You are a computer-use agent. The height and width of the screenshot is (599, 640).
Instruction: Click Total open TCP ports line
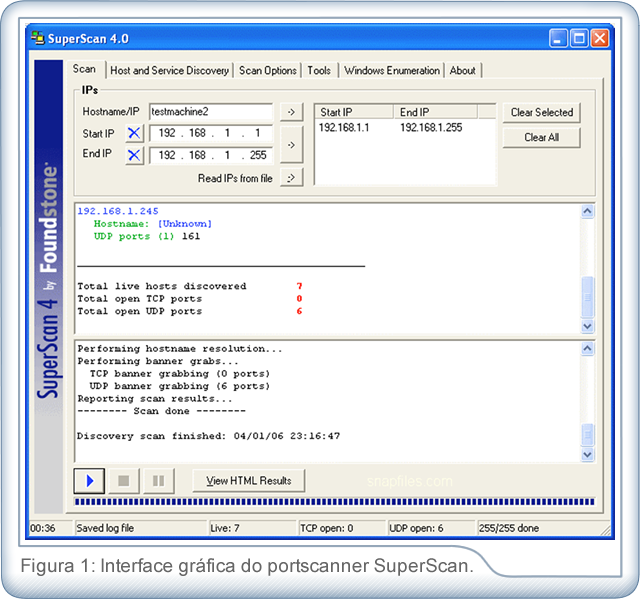coord(190,299)
